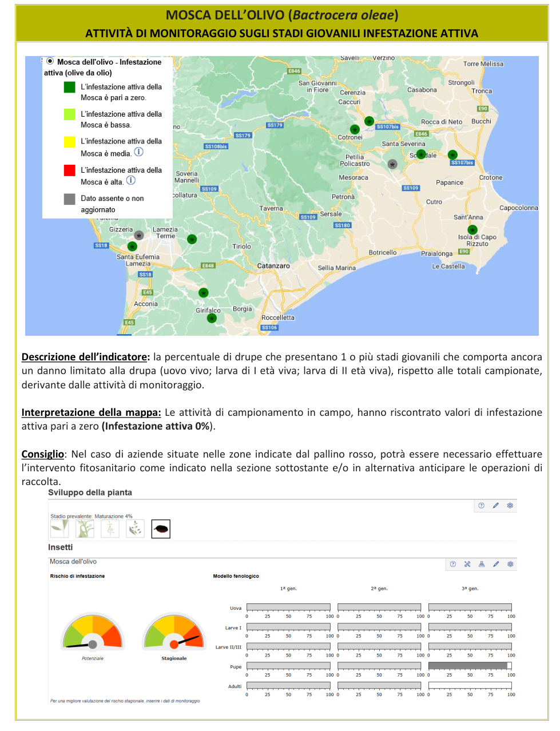Select green marker left of SS107bis near Cerenzia
560x731 pixels.
coord(369,121)
